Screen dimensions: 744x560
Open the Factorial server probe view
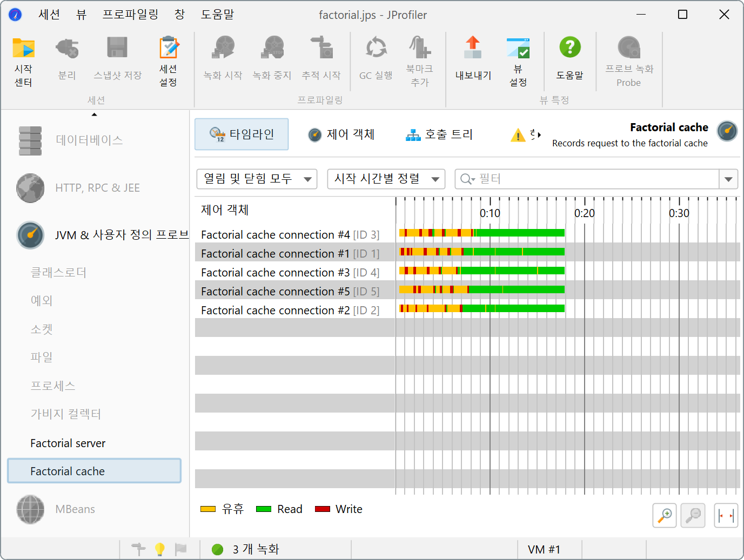click(68, 443)
